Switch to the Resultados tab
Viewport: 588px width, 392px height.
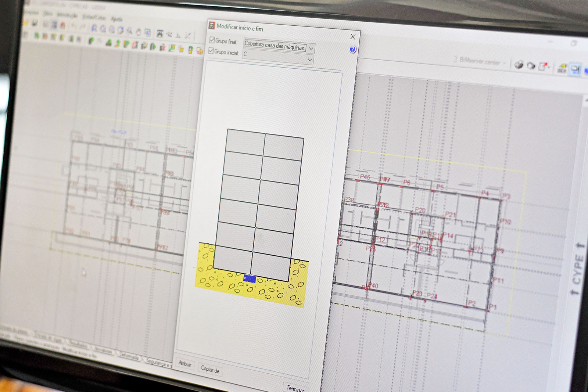(x=79, y=345)
